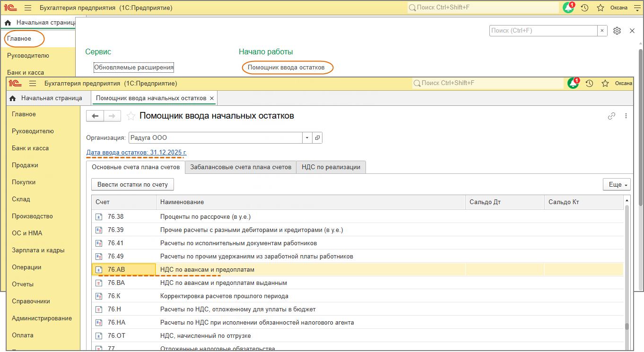The image size is (644, 352).
Task: Open the selected organization Радуга ООО card
Action: click(317, 138)
